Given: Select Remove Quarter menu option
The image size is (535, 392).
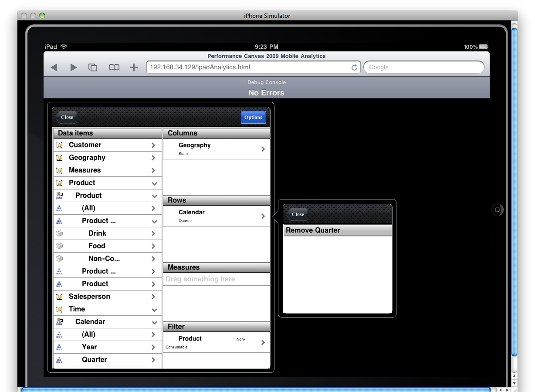Looking at the screenshot, I should (338, 230).
